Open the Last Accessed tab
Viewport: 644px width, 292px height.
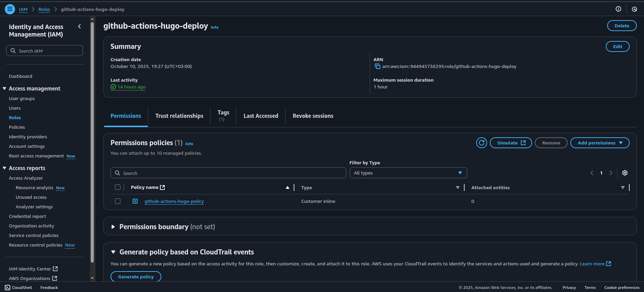(x=261, y=116)
